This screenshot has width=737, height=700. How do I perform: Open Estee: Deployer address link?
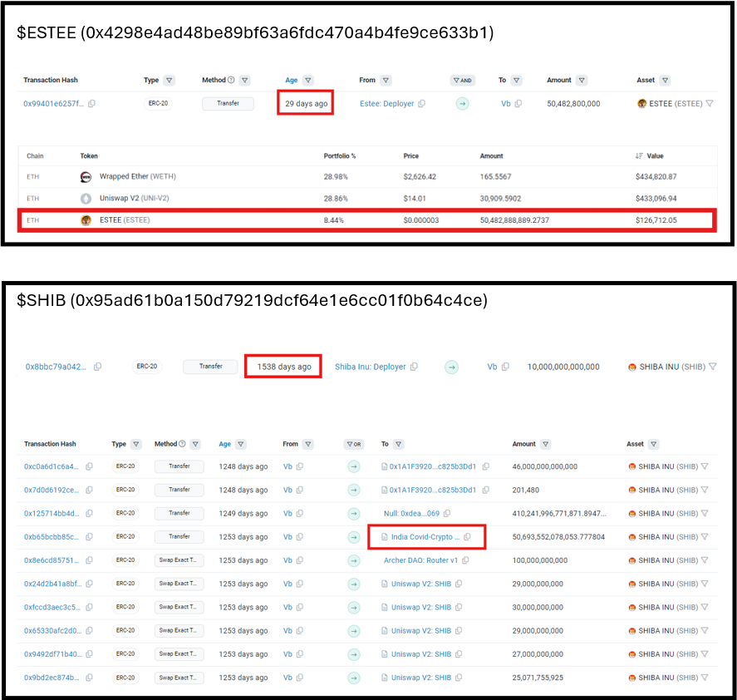387,103
